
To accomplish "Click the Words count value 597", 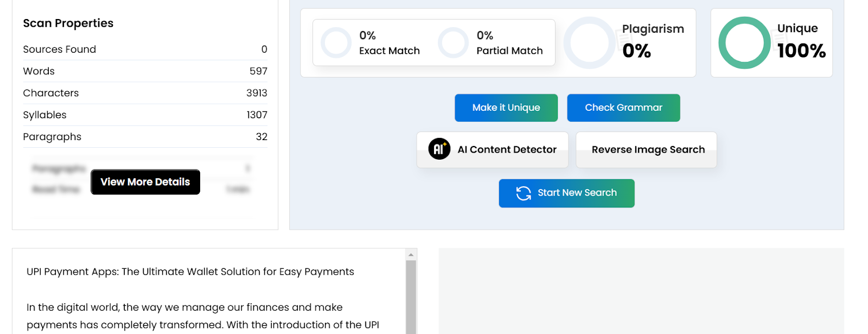I will point(258,71).
